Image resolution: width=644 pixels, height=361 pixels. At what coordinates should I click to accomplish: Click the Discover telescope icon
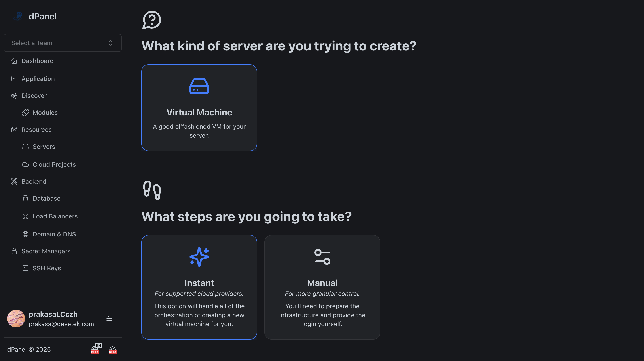pos(14,96)
